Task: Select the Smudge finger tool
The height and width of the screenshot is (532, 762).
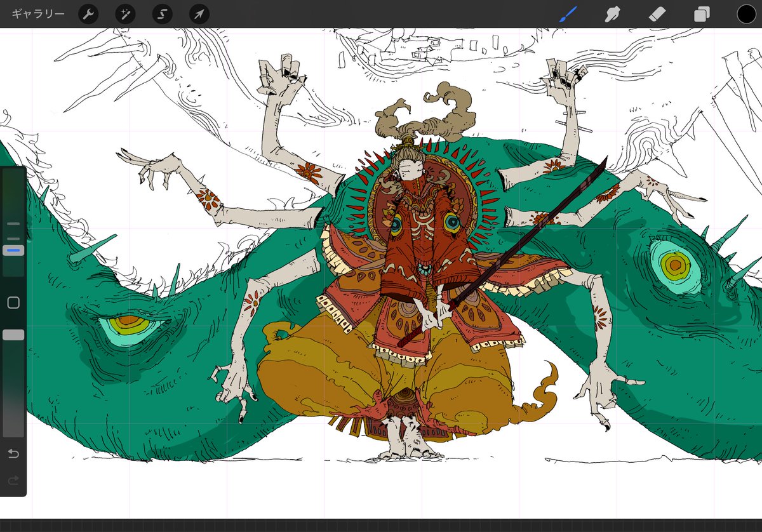Action: 612,14
